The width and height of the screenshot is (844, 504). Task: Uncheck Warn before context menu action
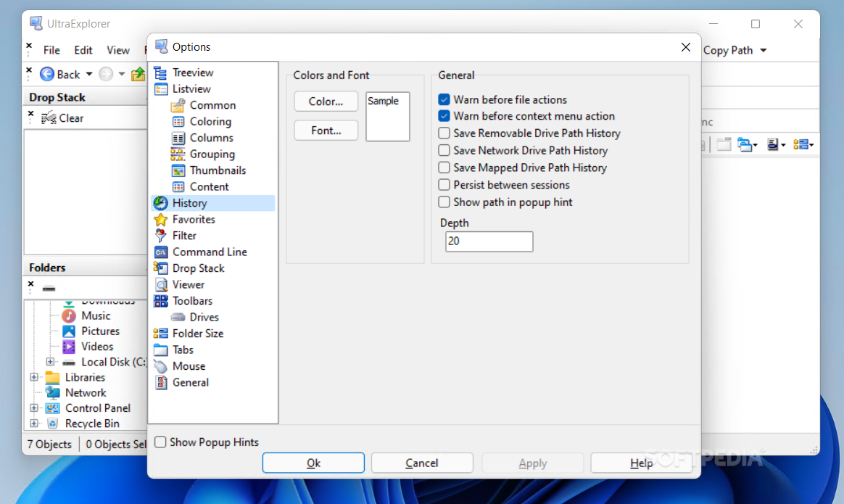click(x=444, y=116)
